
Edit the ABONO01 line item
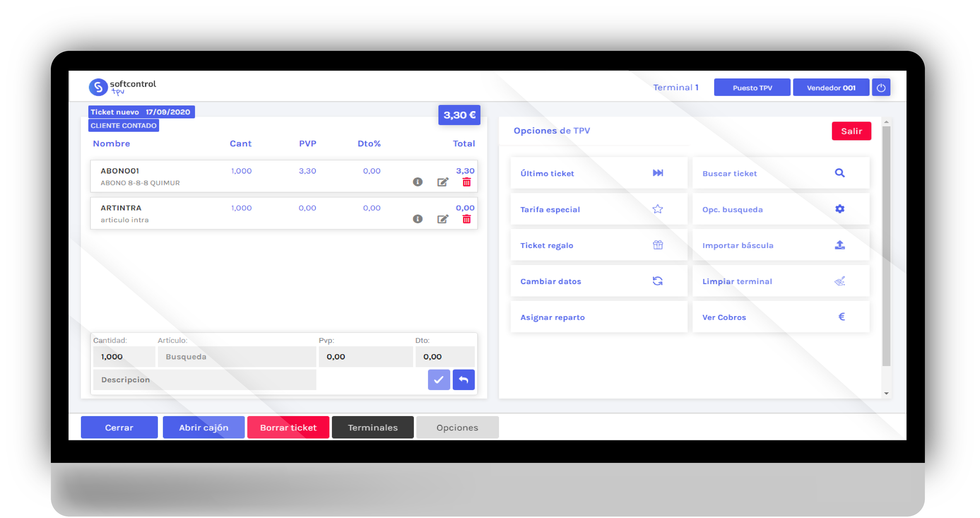click(x=442, y=182)
